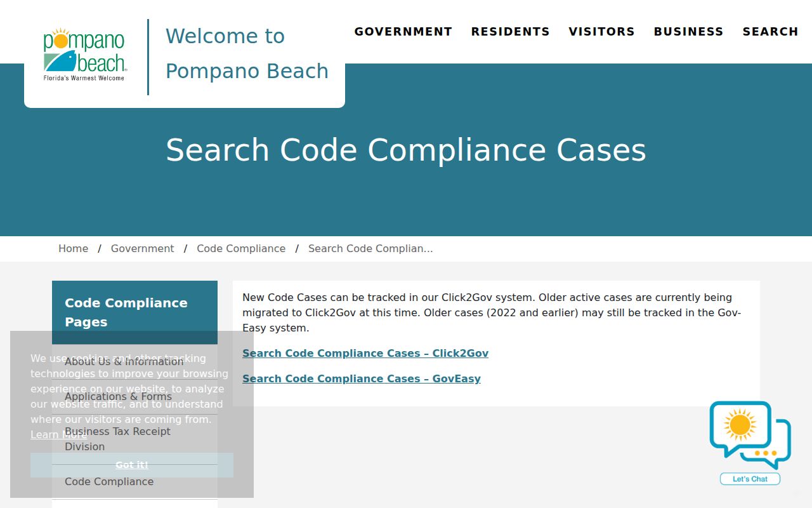Click the Search Code Compliance Cases heading

[406, 150]
